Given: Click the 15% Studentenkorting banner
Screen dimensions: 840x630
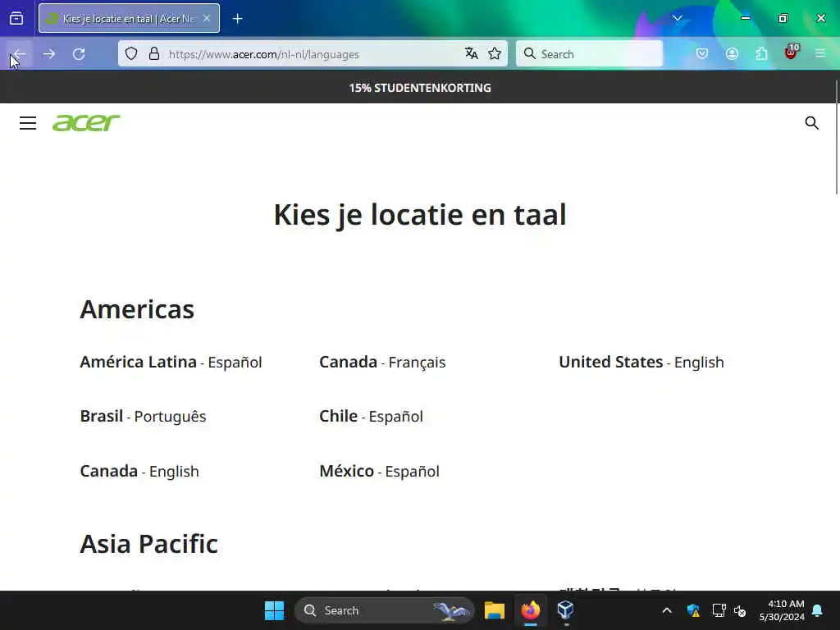Looking at the screenshot, I should 420,88.
